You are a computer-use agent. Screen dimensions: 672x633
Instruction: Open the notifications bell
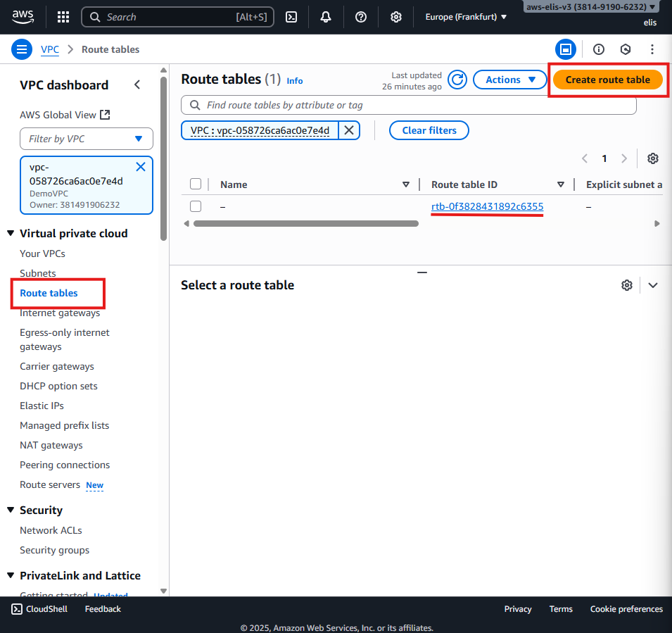326,17
